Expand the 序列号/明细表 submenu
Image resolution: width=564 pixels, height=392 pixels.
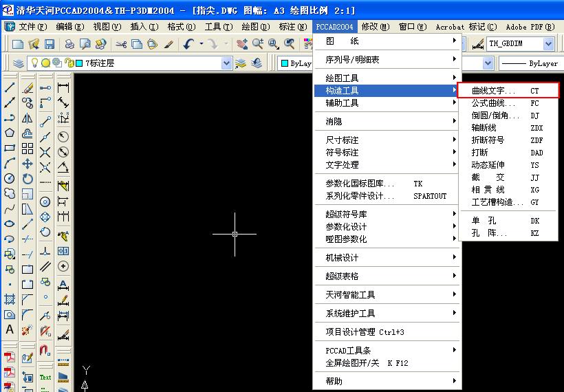coord(386,59)
